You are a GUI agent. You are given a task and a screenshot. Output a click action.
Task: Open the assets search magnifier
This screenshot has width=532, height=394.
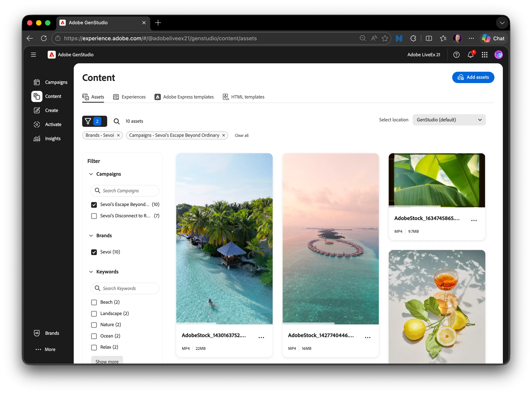(116, 121)
